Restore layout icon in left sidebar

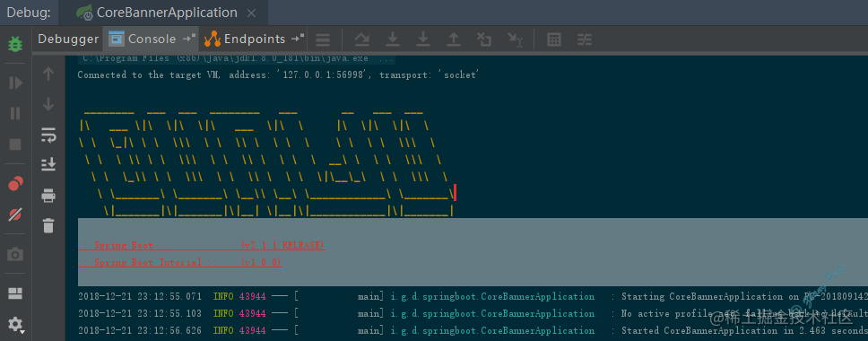(x=15, y=293)
